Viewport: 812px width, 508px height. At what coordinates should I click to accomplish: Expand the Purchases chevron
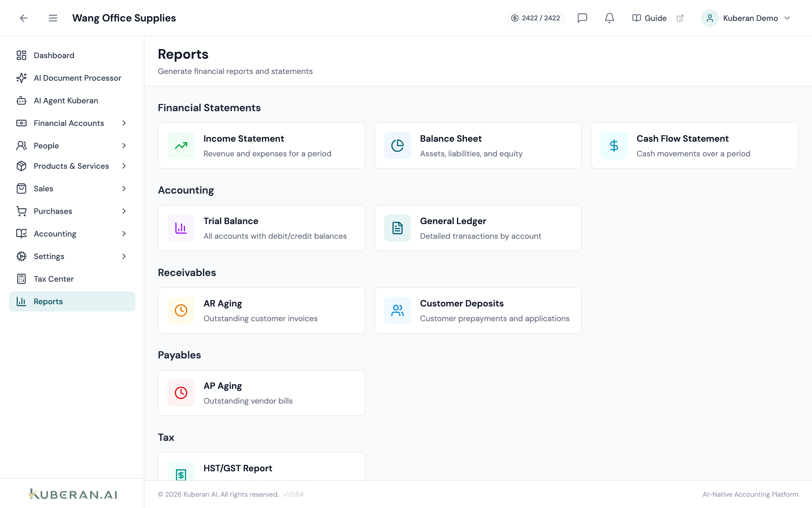point(124,211)
